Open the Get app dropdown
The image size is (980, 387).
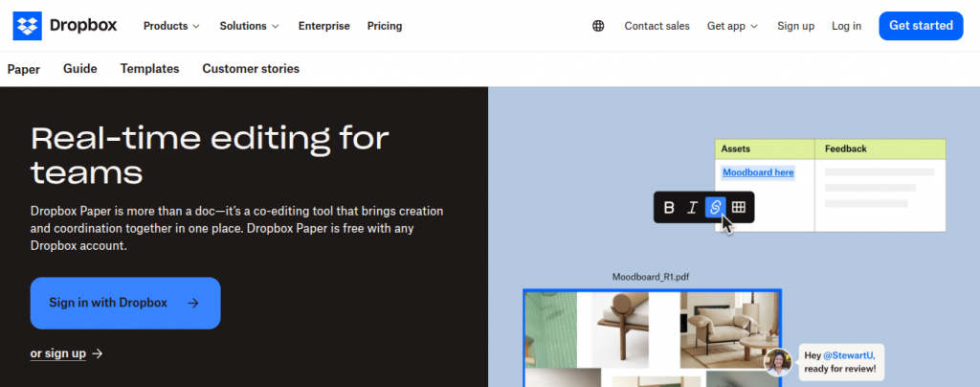(x=732, y=26)
